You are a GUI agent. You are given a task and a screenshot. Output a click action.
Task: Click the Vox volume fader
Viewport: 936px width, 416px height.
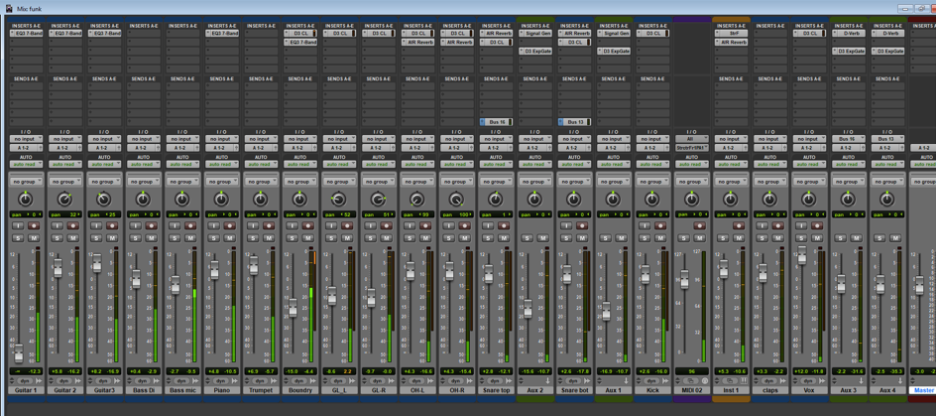click(x=802, y=255)
